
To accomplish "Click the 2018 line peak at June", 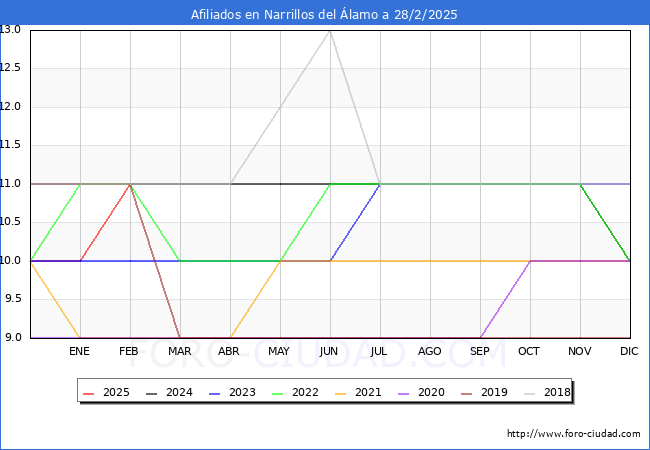I will (x=330, y=31).
